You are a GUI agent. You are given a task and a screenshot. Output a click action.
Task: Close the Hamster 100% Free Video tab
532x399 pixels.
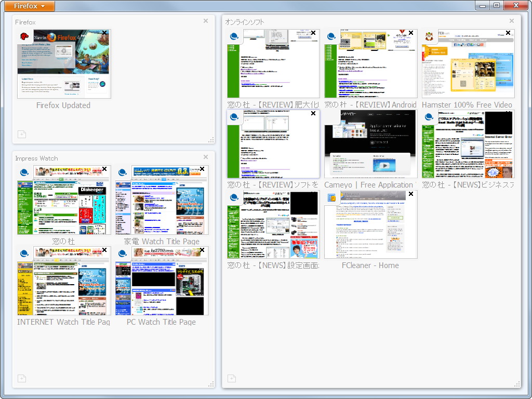(509, 33)
